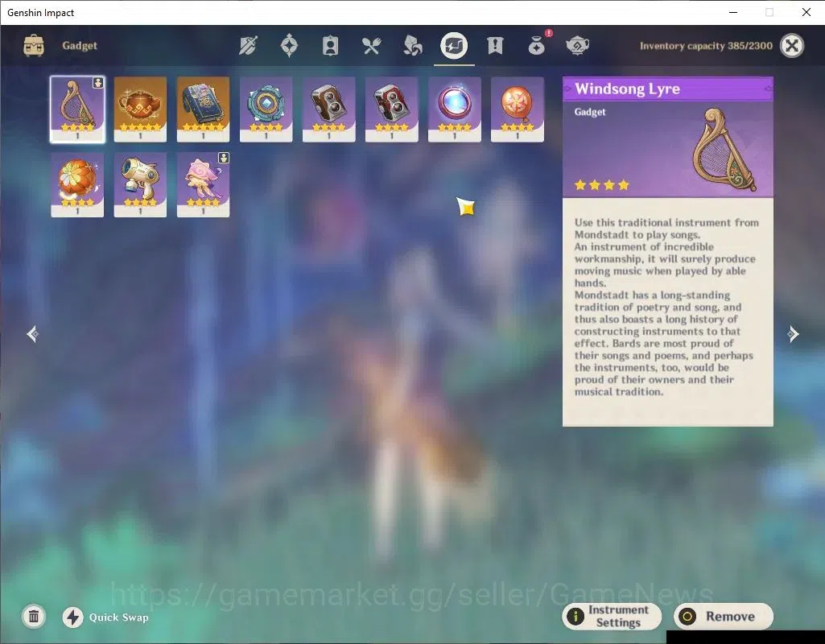The height and width of the screenshot is (644, 825).
Task: Open the Artifacts inventory tab
Action: tap(290, 46)
